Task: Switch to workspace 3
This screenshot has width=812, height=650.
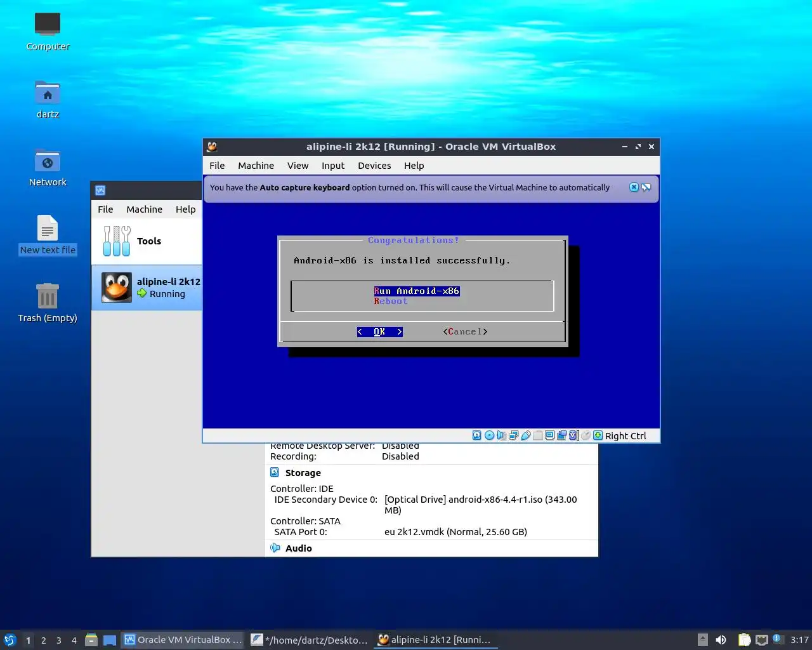Action: tap(58, 640)
